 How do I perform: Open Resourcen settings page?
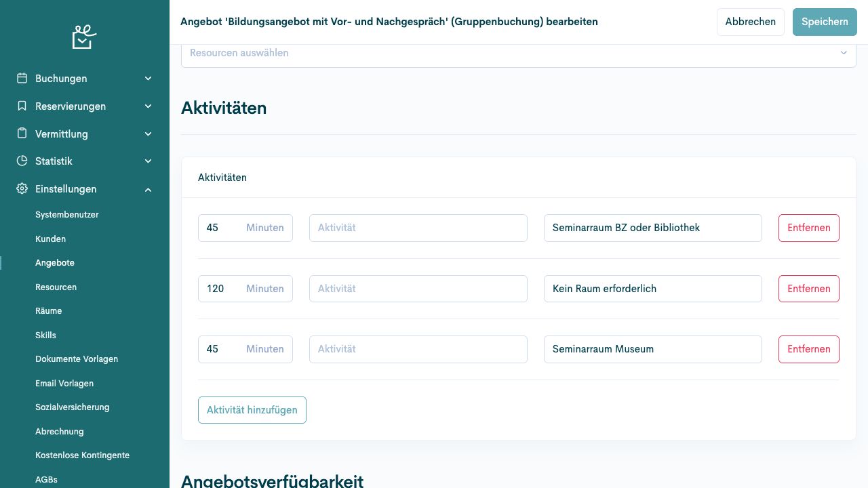[x=56, y=287]
